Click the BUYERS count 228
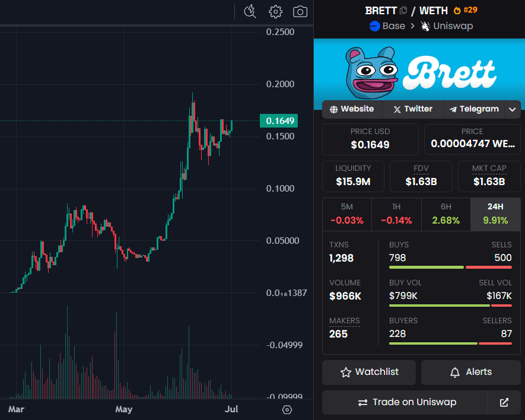The height and width of the screenshot is (420, 525). pyautogui.click(x=397, y=334)
